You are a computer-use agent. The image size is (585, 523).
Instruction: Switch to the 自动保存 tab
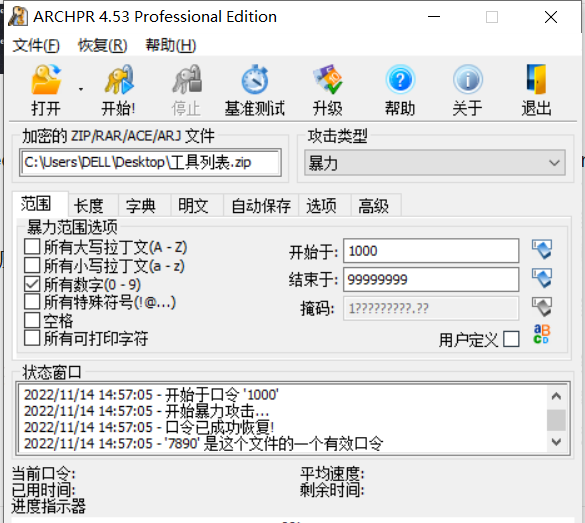(261, 206)
